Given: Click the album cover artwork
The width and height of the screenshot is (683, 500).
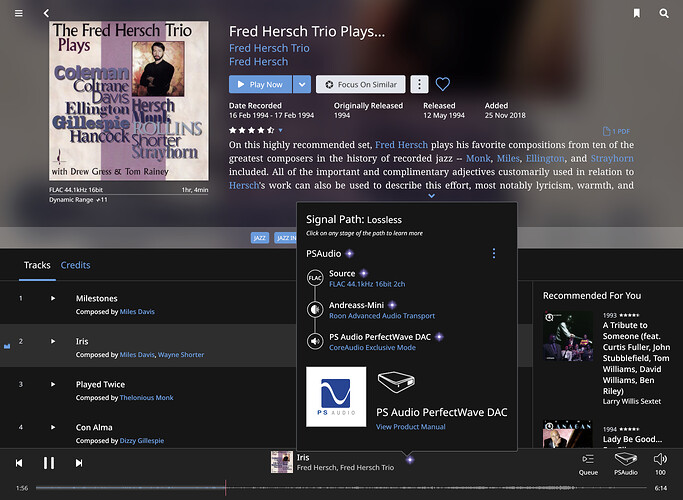Looking at the screenshot, I should coord(129,101).
